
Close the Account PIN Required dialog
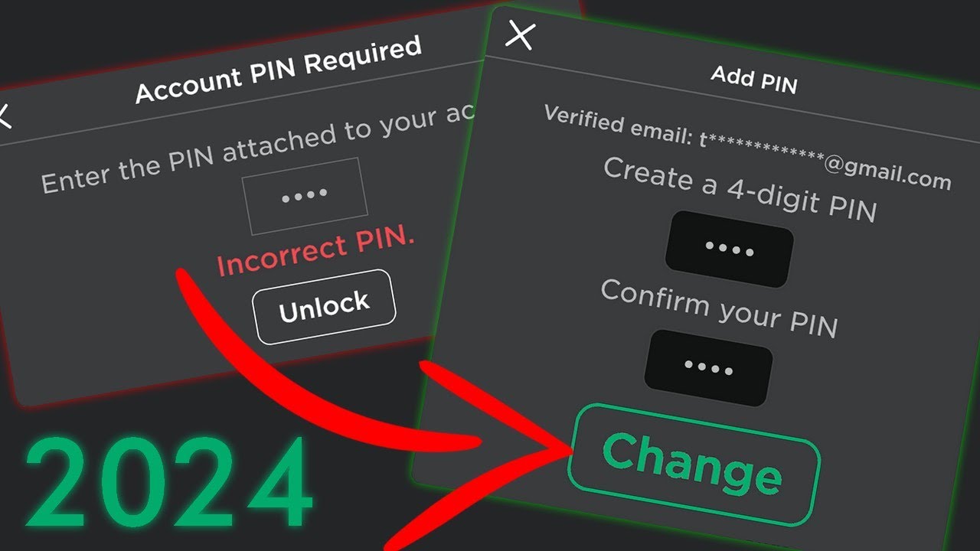pos(4,116)
